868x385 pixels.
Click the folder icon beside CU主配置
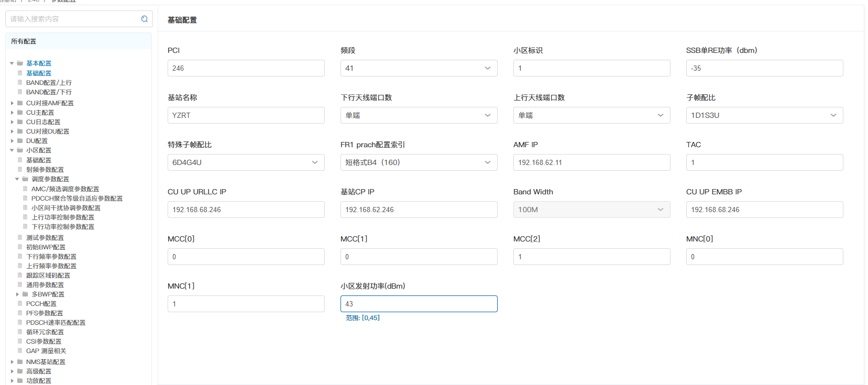(20, 113)
